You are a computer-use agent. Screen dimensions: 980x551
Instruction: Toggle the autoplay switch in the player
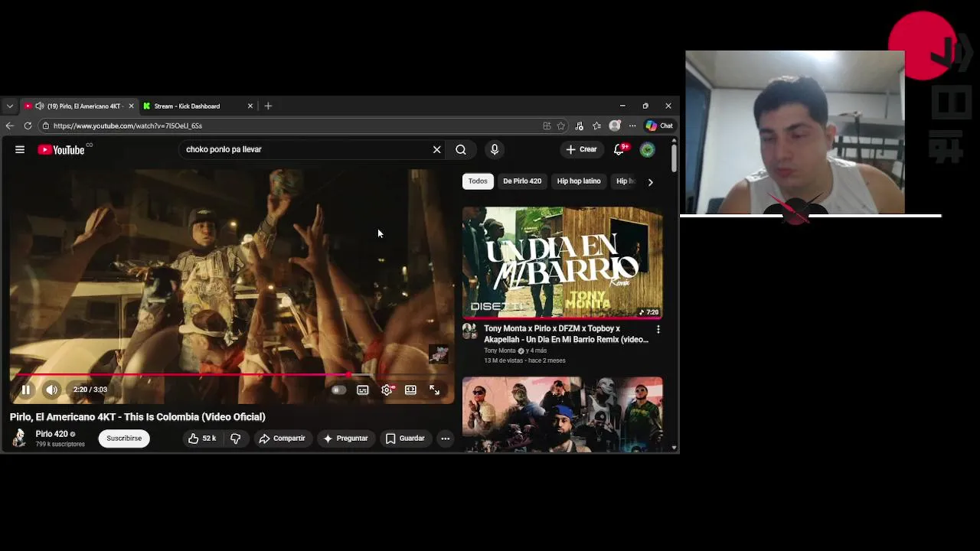tap(338, 390)
